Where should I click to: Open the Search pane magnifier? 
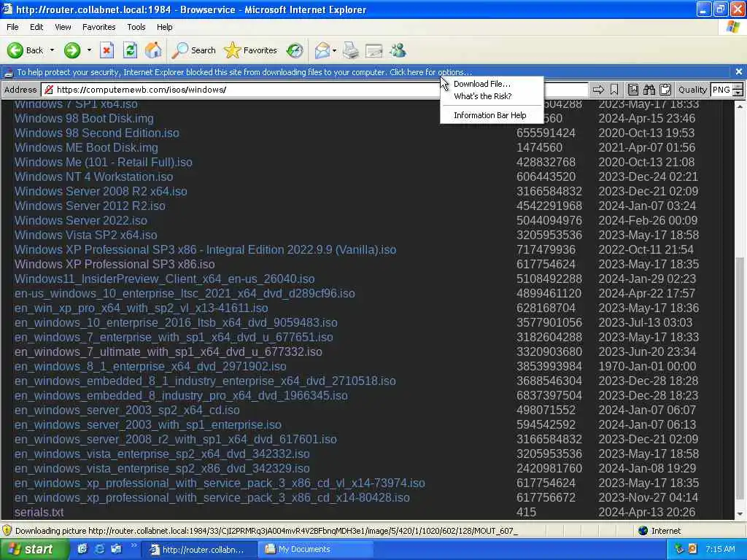193,50
